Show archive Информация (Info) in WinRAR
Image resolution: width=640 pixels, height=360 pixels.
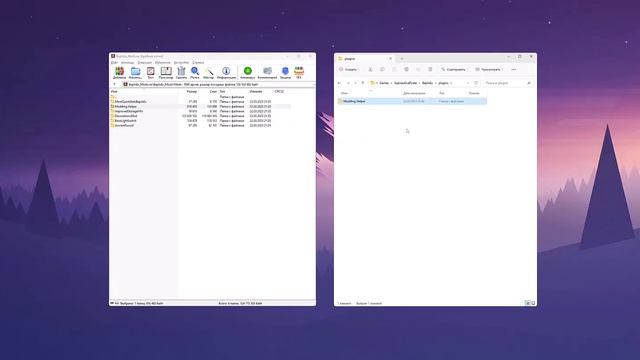(226, 73)
